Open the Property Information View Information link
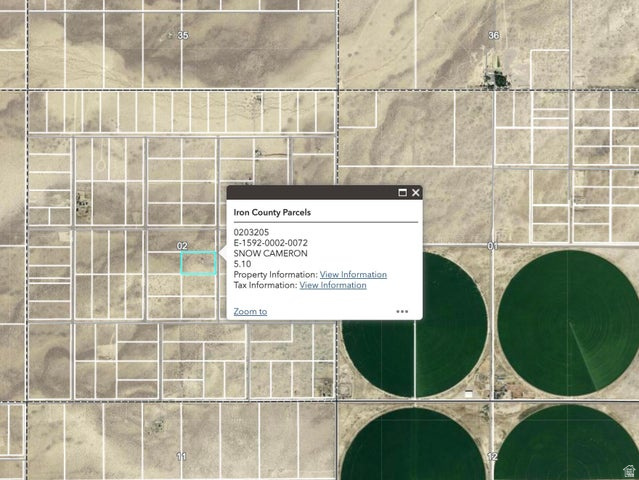The width and height of the screenshot is (639, 480). (x=353, y=275)
